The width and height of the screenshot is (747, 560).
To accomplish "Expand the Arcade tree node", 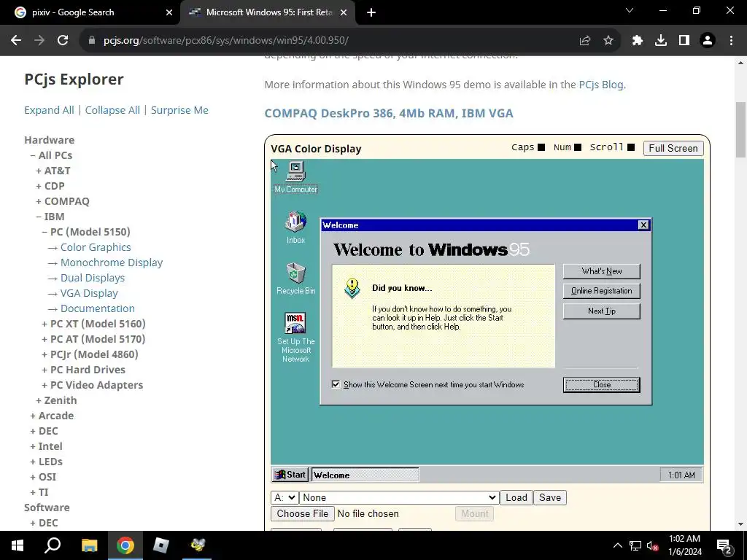I will (52, 415).
